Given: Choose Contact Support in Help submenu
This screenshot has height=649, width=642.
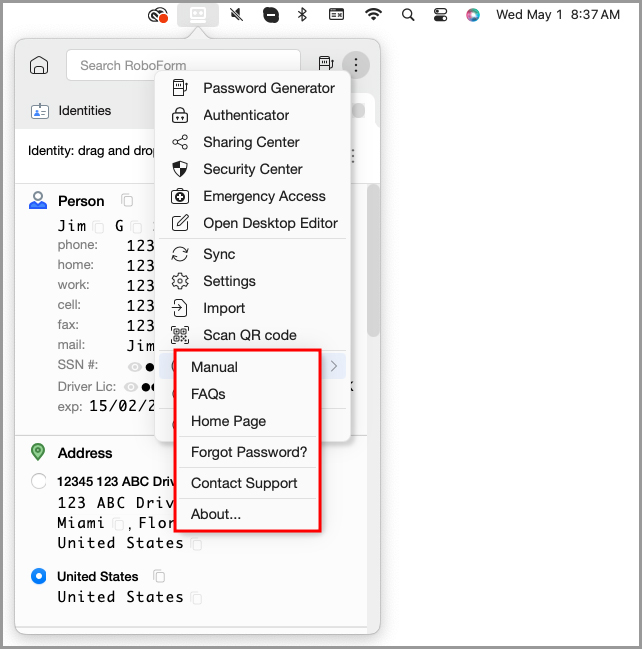Looking at the screenshot, I should point(248,483).
